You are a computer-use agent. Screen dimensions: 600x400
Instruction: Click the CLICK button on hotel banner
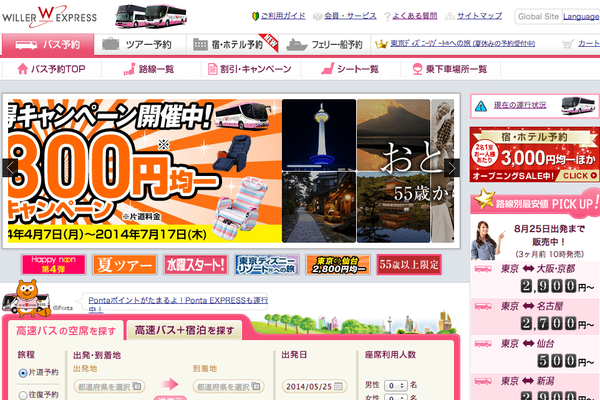click(579, 176)
